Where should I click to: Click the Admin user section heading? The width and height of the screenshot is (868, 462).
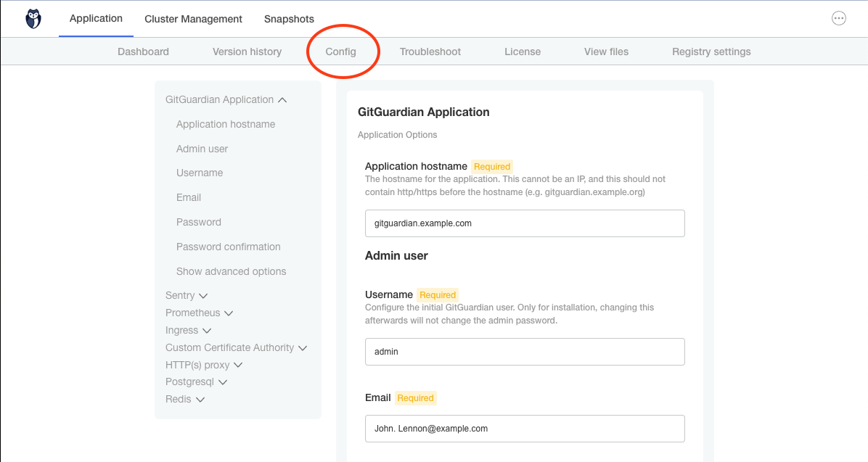click(396, 255)
